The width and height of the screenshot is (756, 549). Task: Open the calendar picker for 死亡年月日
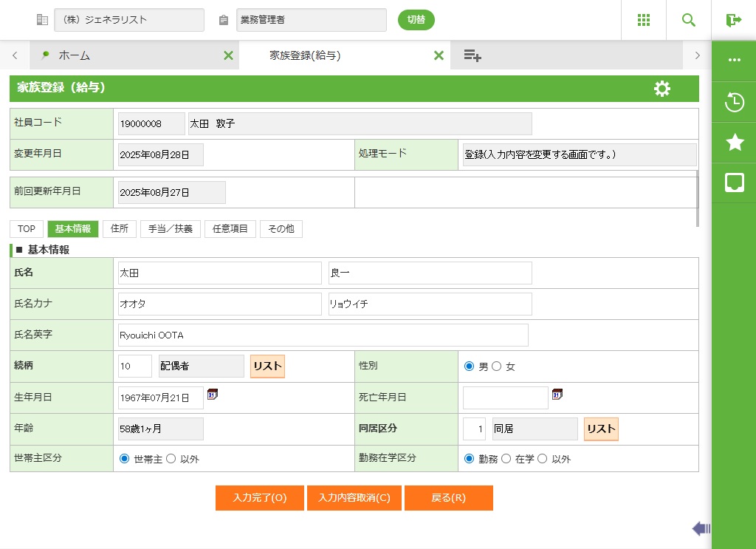(x=557, y=395)
